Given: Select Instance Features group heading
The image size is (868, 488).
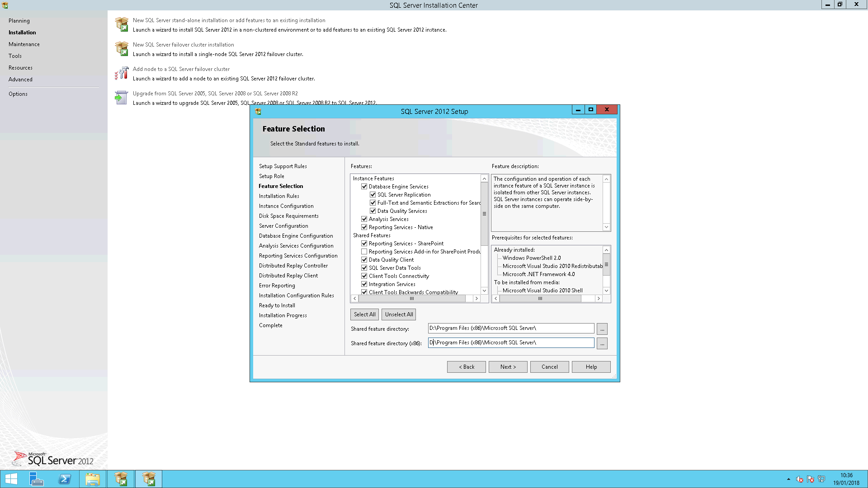Looking at the screenshot, I should 373,178.
